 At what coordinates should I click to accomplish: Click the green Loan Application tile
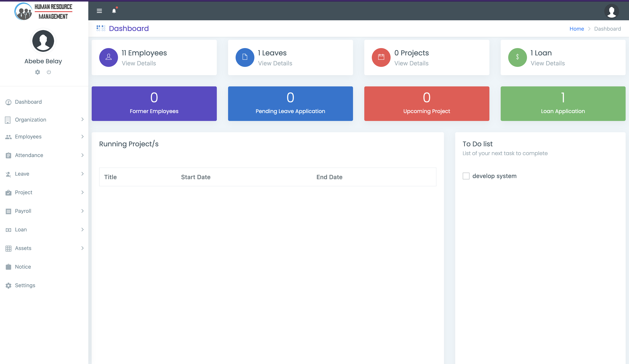(x=563, y=103)
